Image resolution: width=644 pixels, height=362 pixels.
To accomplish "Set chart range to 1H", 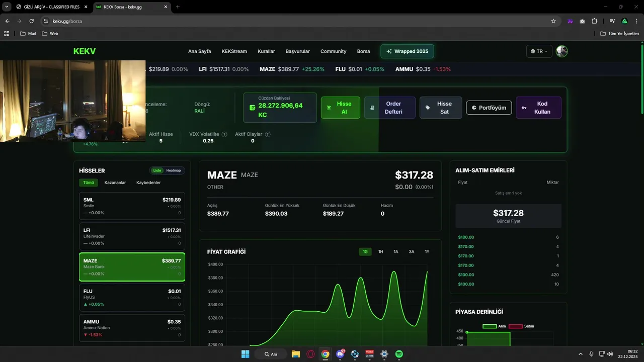I will pos(381,251).
